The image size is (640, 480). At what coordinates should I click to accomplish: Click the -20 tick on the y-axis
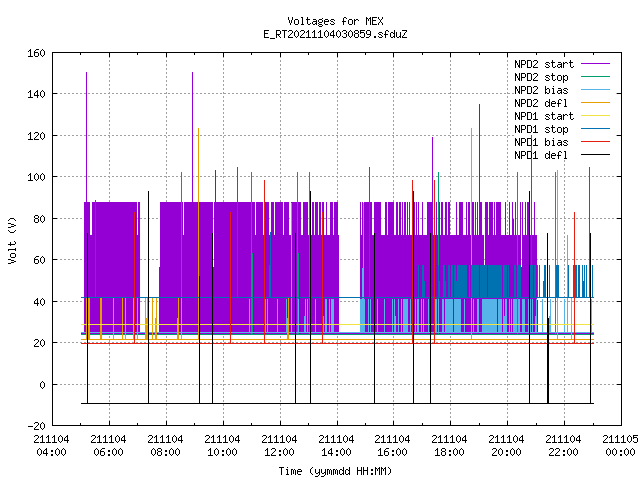click(x=36, y=426)
